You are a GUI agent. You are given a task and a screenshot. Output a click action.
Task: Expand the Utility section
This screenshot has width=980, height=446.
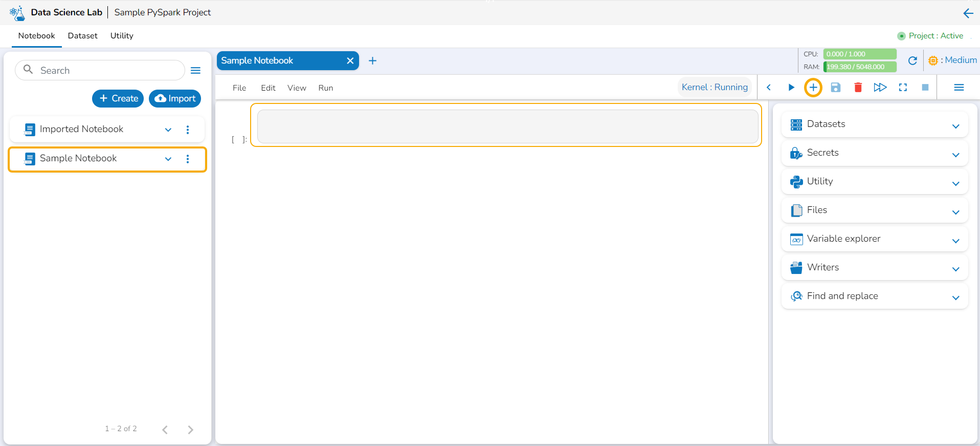tap(955, 184)
